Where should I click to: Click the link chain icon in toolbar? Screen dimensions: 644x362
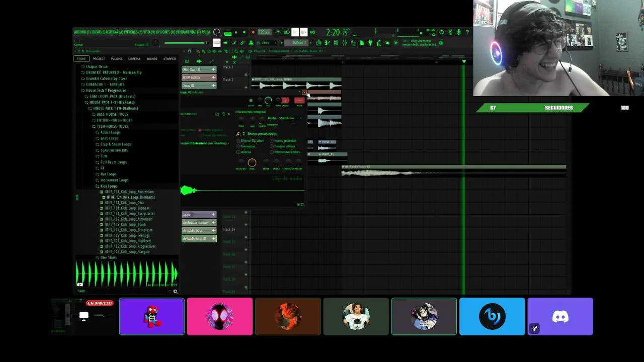(243, 43)
